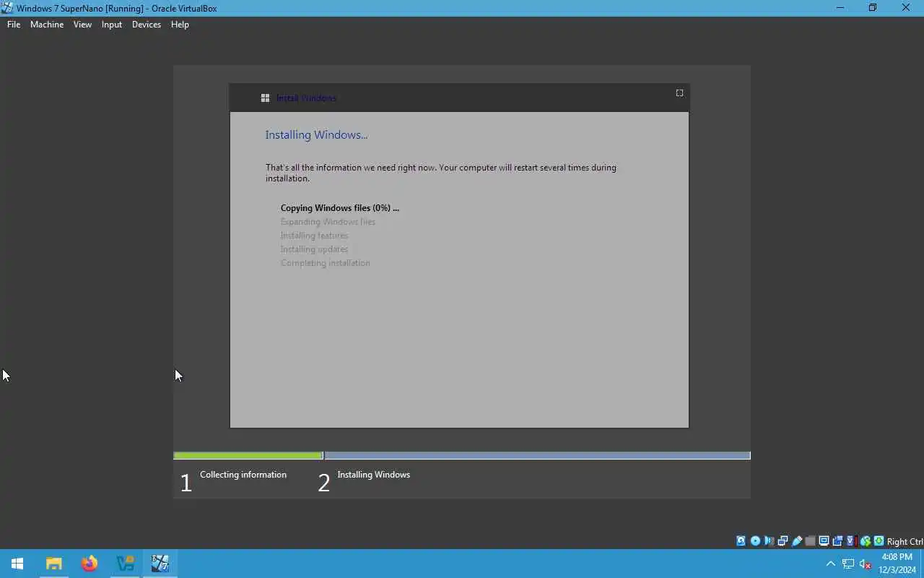Screen dimensions: 924x578
Task: Click the VirtualBox window title icon
Action: [7, 8]
